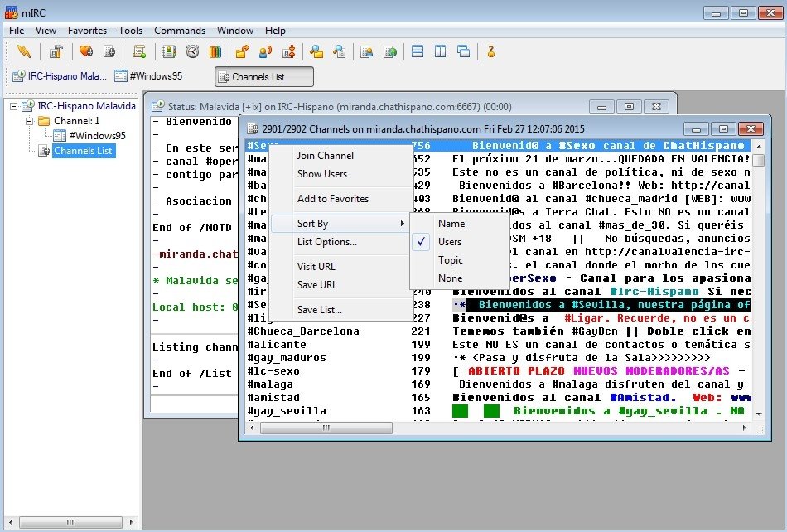Open the Scripts Editor scroll icon
This screenshot has width=787, height=532.
139,51
